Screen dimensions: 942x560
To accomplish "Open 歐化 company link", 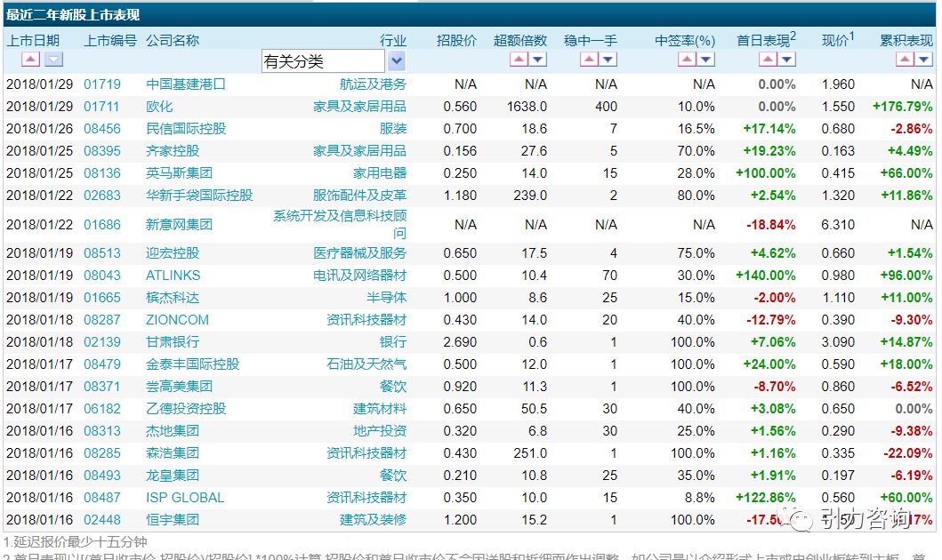I will click(159, 107).
